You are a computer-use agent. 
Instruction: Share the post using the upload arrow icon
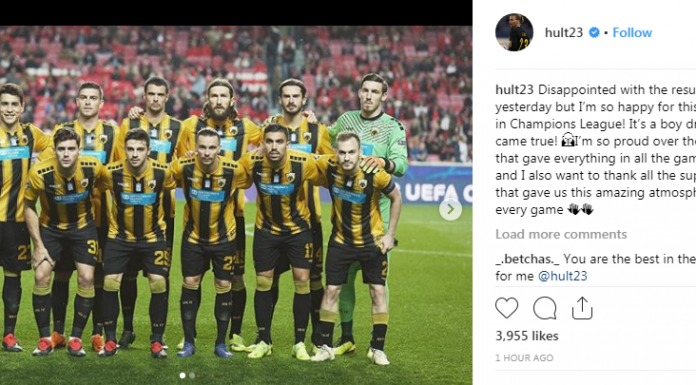pyautogui.click(x=582, y=308)
